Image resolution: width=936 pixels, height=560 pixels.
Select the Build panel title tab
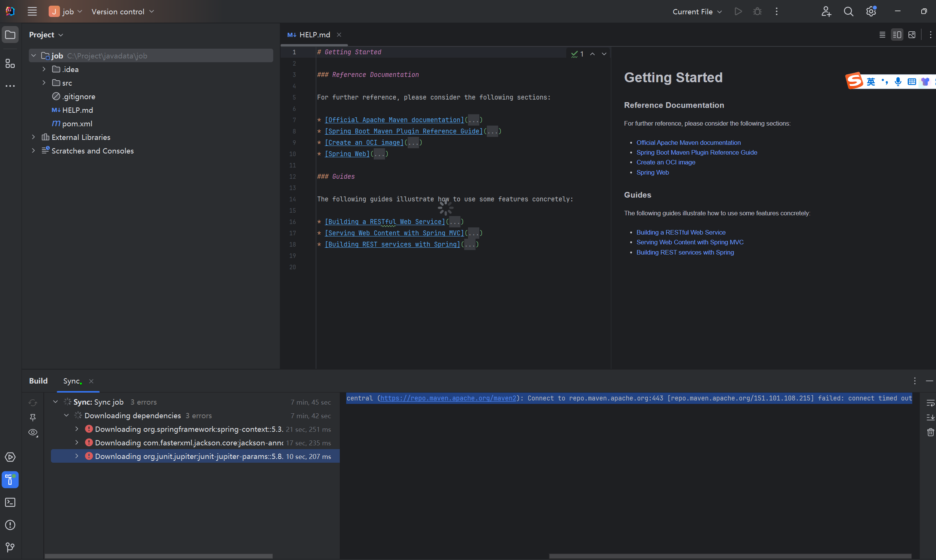click(38, 381)
